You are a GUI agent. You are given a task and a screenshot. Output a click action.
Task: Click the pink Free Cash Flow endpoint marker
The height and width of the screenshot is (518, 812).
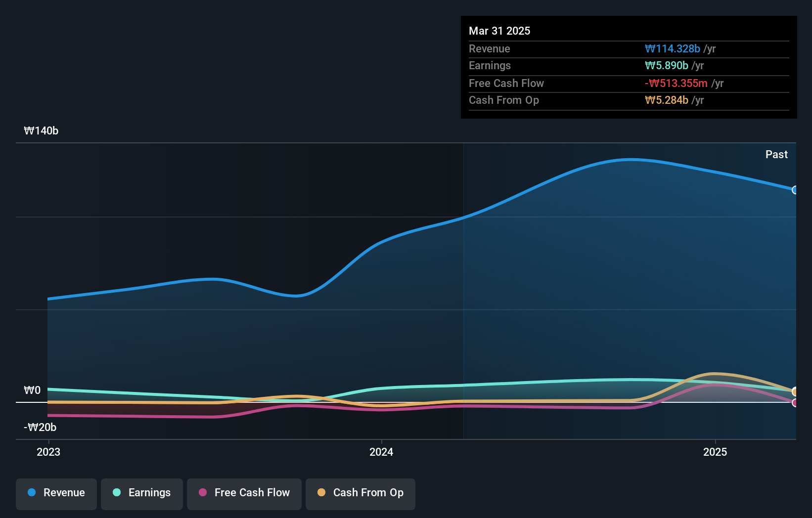[795, 403]
